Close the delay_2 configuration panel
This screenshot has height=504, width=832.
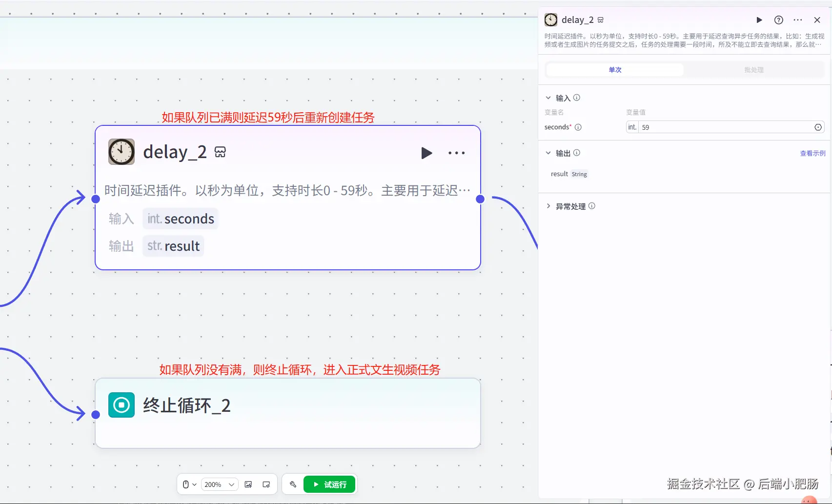click(x=817, y=20)
